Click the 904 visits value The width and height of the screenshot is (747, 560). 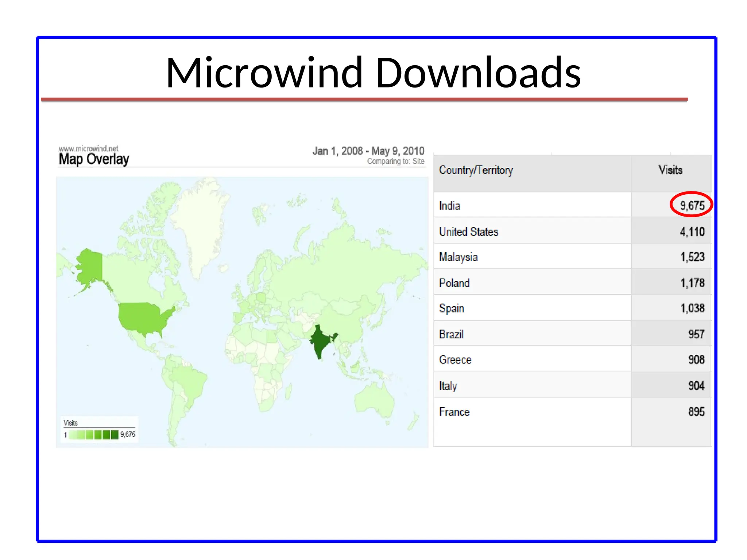tap(696, 386)
